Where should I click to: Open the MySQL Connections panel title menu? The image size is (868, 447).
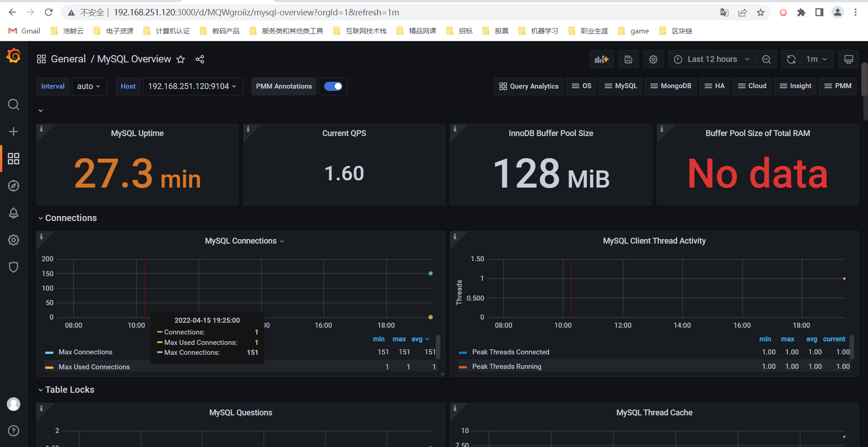tap(245, 241)
